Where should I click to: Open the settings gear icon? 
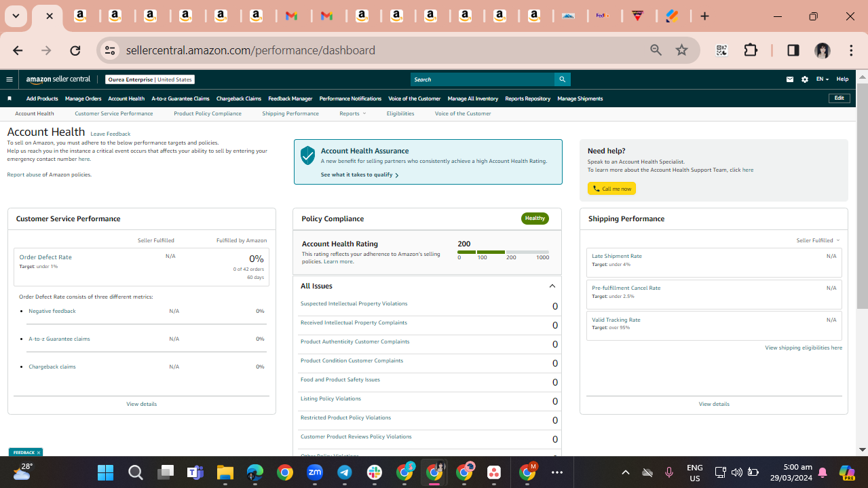click(x=805, y=79)
